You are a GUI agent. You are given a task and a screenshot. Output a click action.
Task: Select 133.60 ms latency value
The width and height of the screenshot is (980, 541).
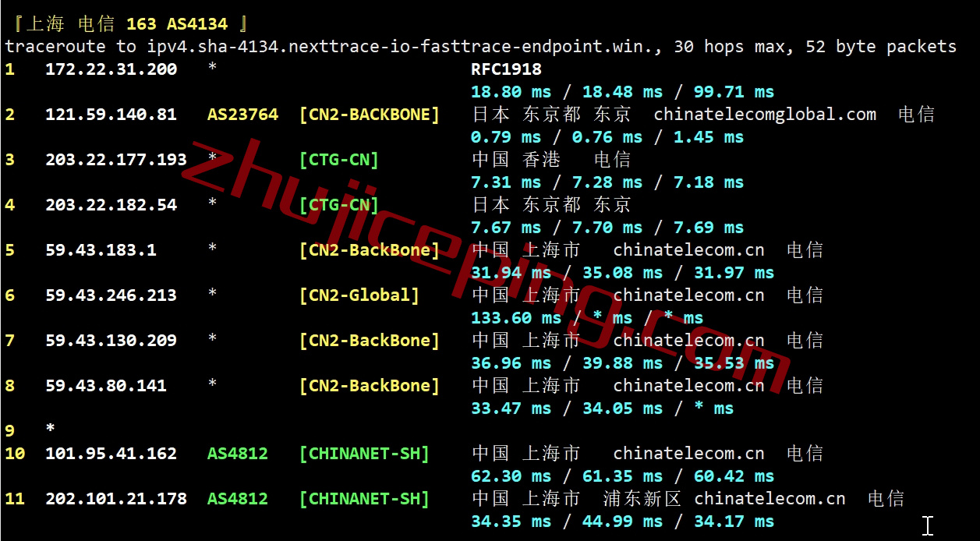click(516, 318)
